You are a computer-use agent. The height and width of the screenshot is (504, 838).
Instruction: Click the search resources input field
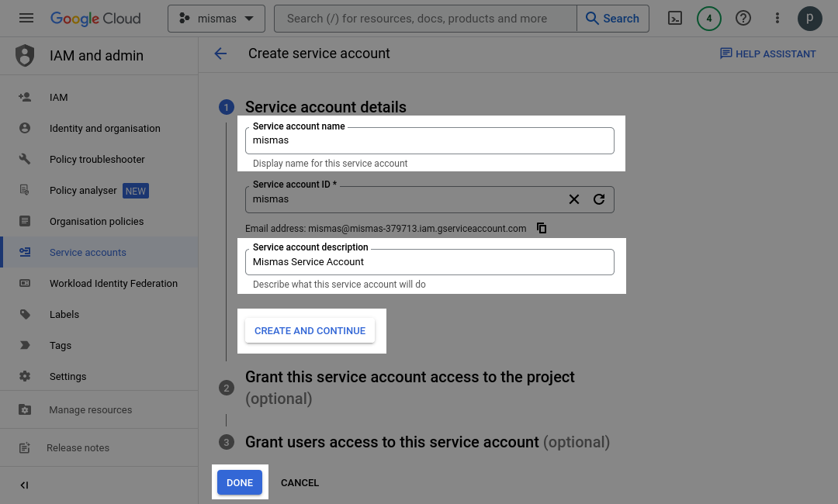point(425,19)
